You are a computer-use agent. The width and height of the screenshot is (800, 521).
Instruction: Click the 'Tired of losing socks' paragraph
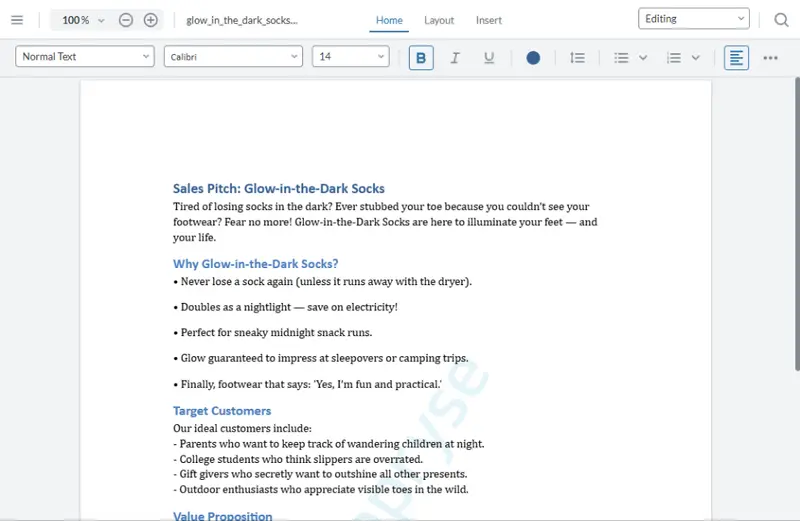point(385,222)
